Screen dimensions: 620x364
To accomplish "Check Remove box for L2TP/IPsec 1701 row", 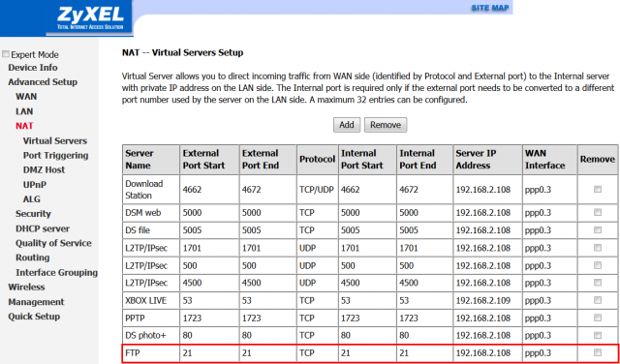I will (x=598, y=248).
